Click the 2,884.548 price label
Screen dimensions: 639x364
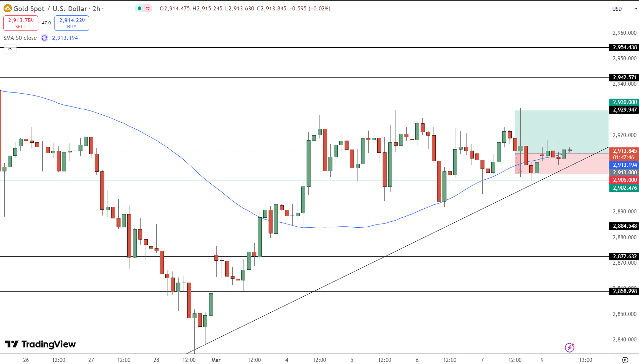(x=624, y=226)
